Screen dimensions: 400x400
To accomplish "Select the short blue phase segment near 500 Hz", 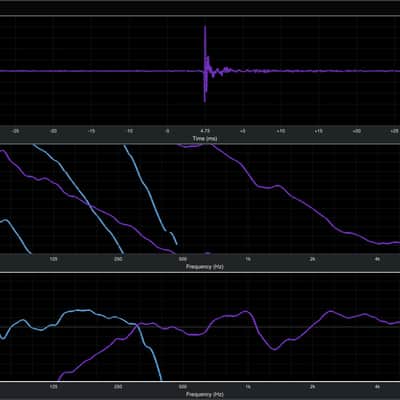I will pyautogui.click(x=173, y=239).
